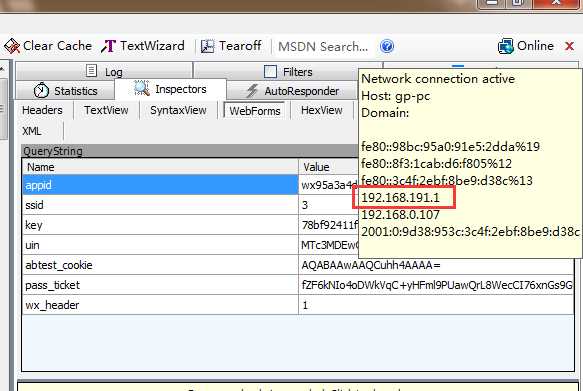Click the Log document icon
The image size is (583, 391).
click(x=91, y=71)
